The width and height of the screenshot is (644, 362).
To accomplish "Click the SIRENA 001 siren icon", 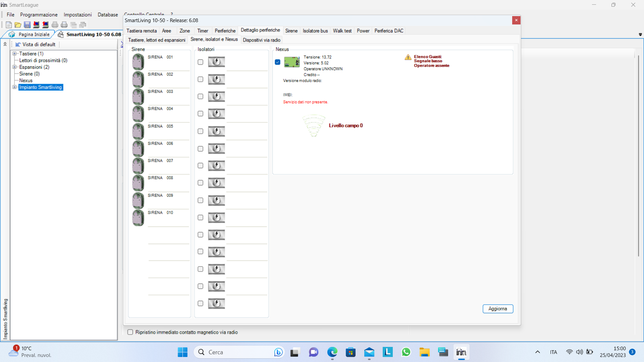I will tap(138, 62).
